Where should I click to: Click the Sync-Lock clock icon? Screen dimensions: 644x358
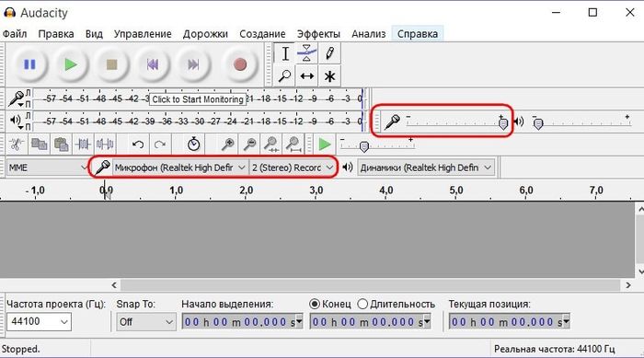point(193,144)
